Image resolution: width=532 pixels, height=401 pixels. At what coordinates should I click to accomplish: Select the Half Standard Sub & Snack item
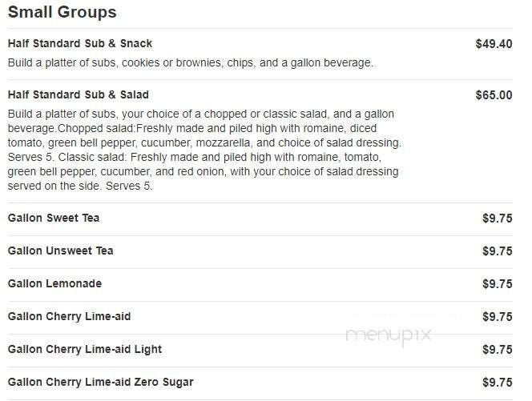click(80, 44)
